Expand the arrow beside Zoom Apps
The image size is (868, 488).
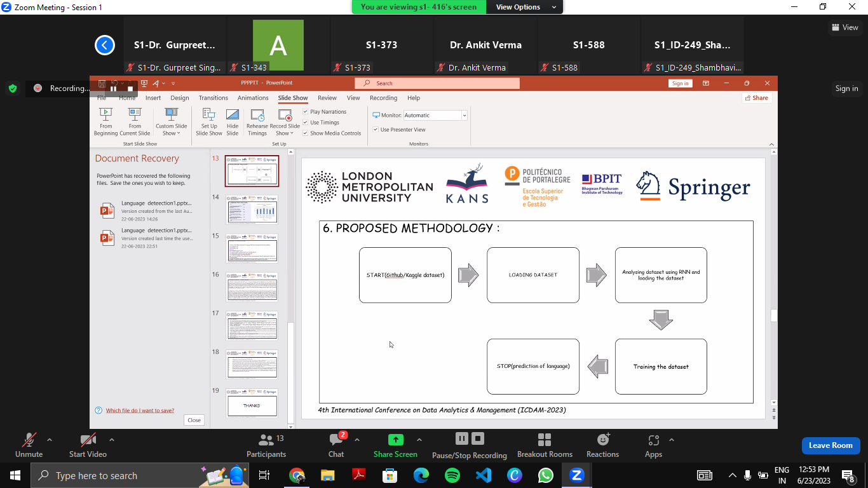click(672, 440)
